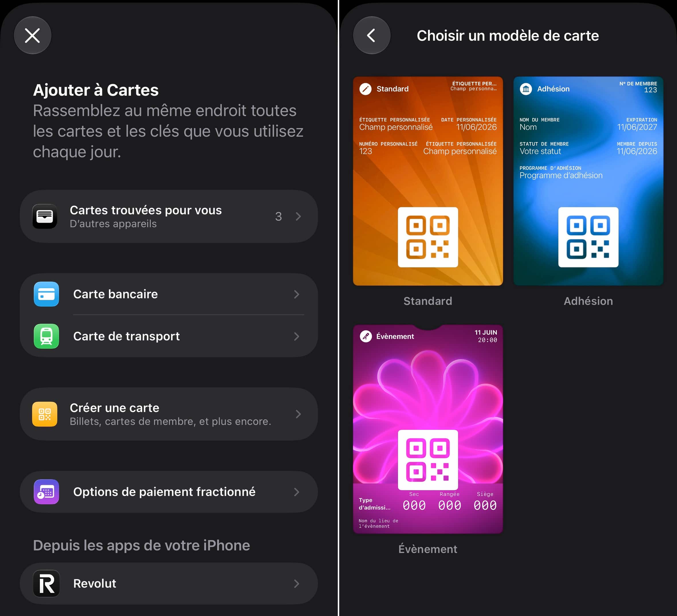Tap the Revolut app icon

(46, 583)
